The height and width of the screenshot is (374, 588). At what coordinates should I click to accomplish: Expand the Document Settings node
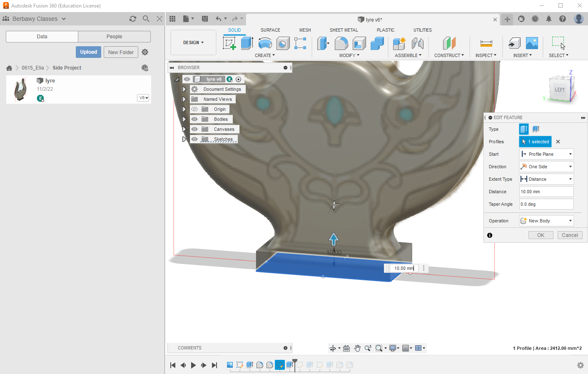184,89
